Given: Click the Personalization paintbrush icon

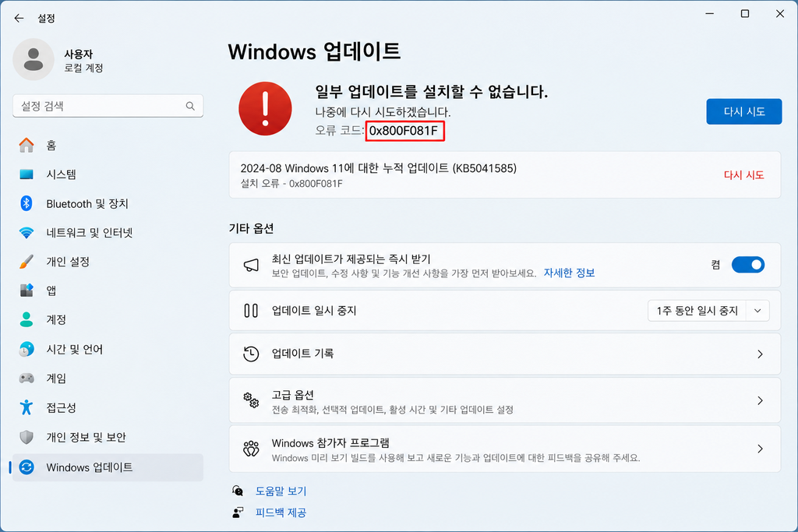Looking at the screenshot, I should [x=26, y=262].
